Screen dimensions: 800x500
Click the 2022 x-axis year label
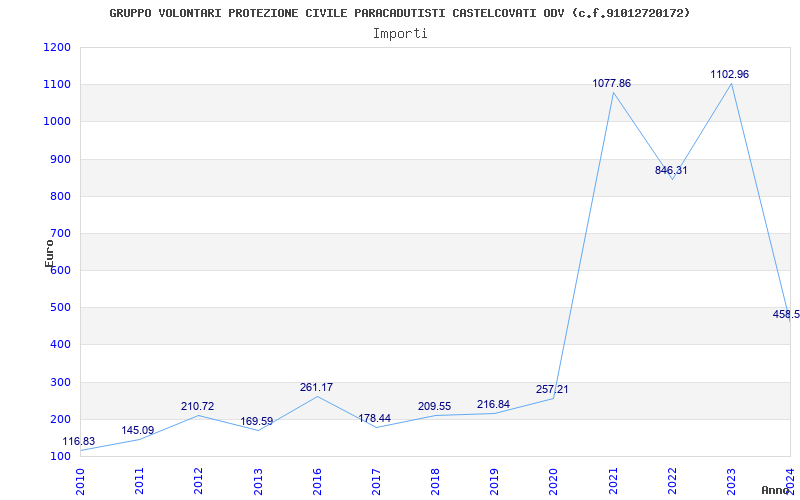coord(672,481)
